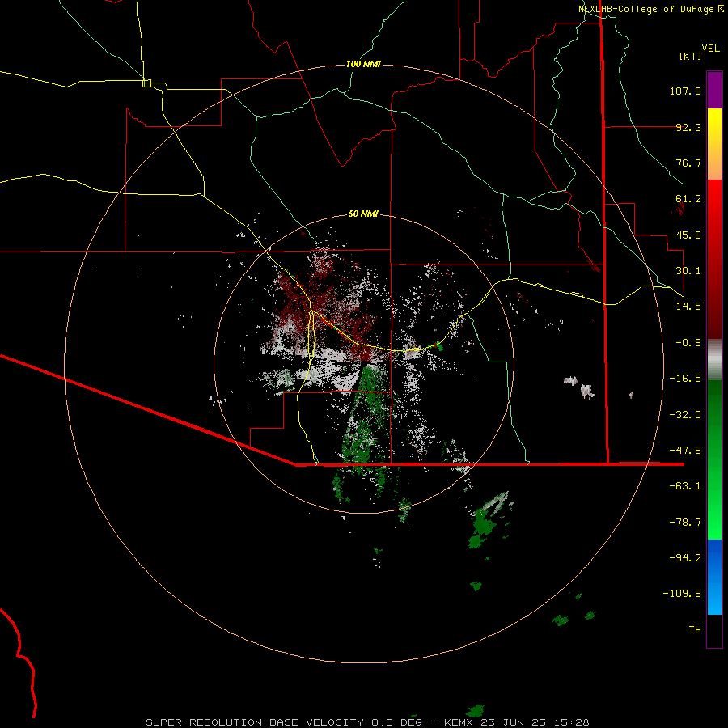Click the black TH box on the color bar
Viewport: 728px width, 728px height.
714,631
